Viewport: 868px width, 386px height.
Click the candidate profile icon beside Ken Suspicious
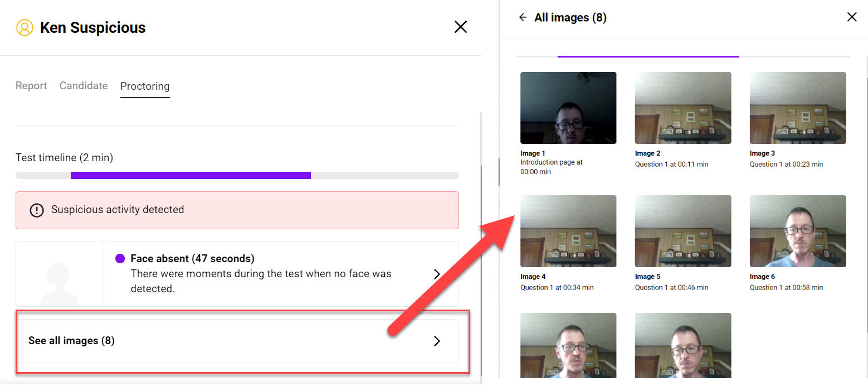[25, 27]
